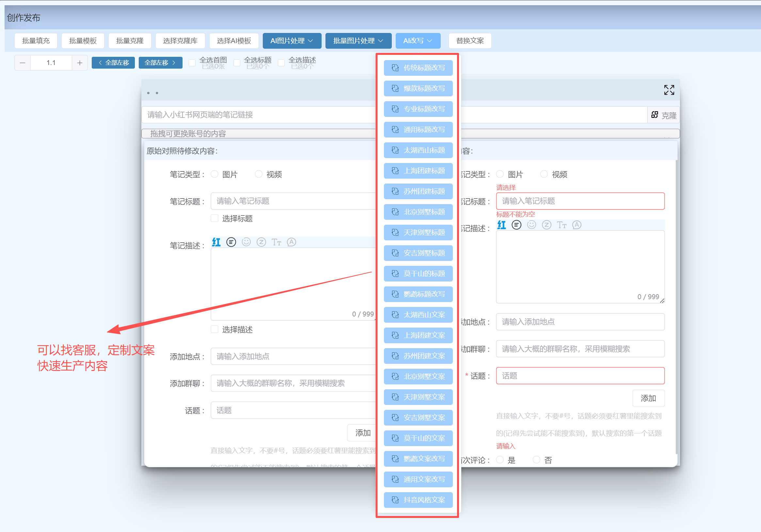Click the Tт text-size icon in right toolbar
The width and height of the screenshot is (761, 532).
pyautogui.click(x=562, y=225)
